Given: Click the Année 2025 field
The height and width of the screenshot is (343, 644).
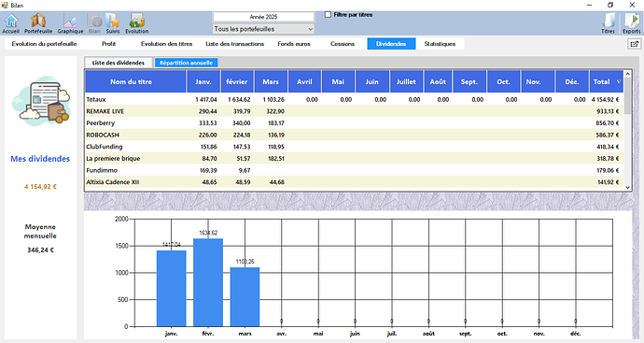Looking at the screenshot, I should (x=263, y=17).
